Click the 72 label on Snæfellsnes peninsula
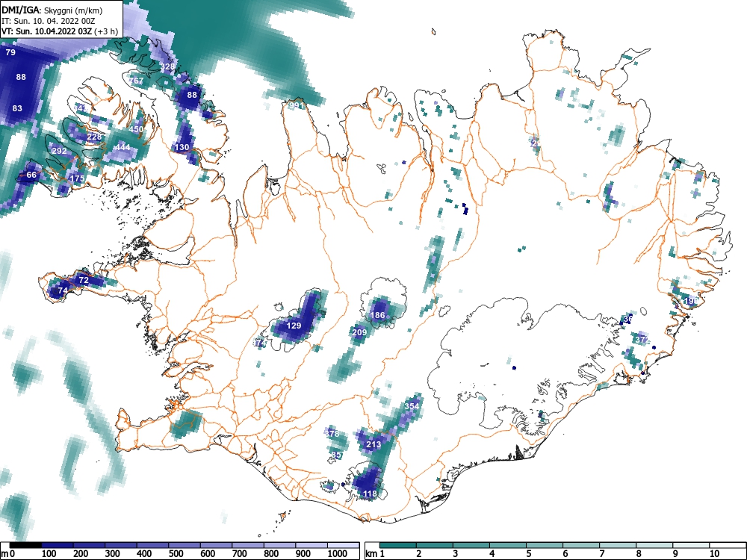 point(84,280)
